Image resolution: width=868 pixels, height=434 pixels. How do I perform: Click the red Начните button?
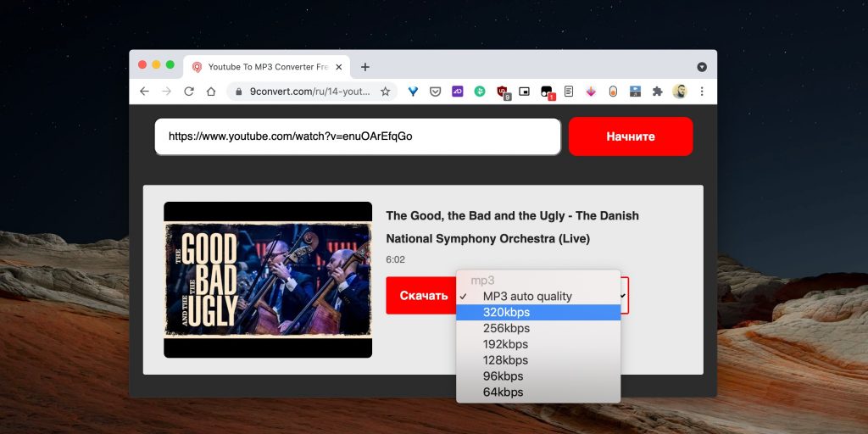[631, 136]
